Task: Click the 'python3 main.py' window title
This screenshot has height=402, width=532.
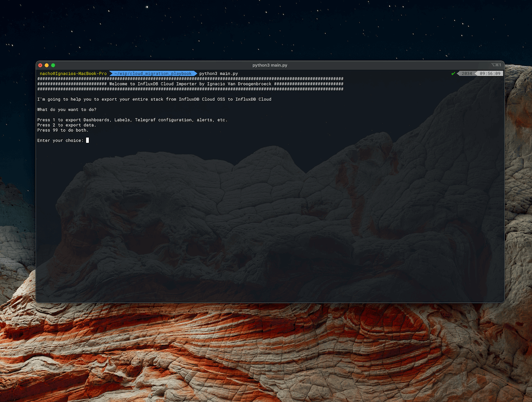Action: (270, 65)
